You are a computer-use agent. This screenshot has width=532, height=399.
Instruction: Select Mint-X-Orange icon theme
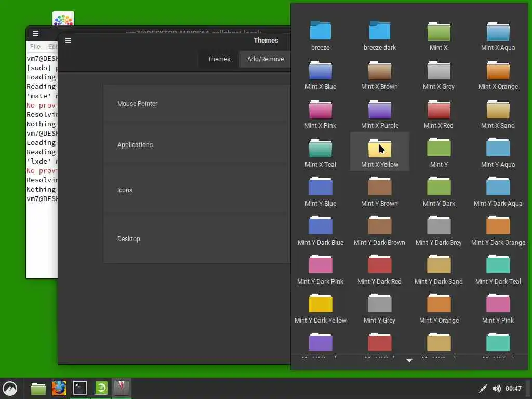(x=498, y=74)
